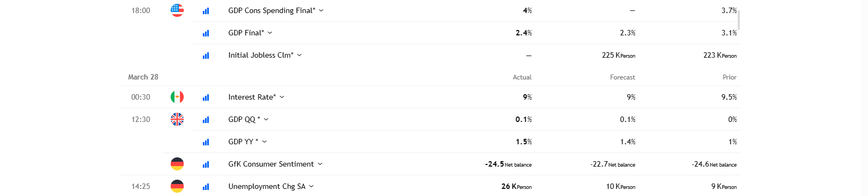Click the importance bars icon beside GDP Final
Screen dimensions: 868x196
pos(206,33)
